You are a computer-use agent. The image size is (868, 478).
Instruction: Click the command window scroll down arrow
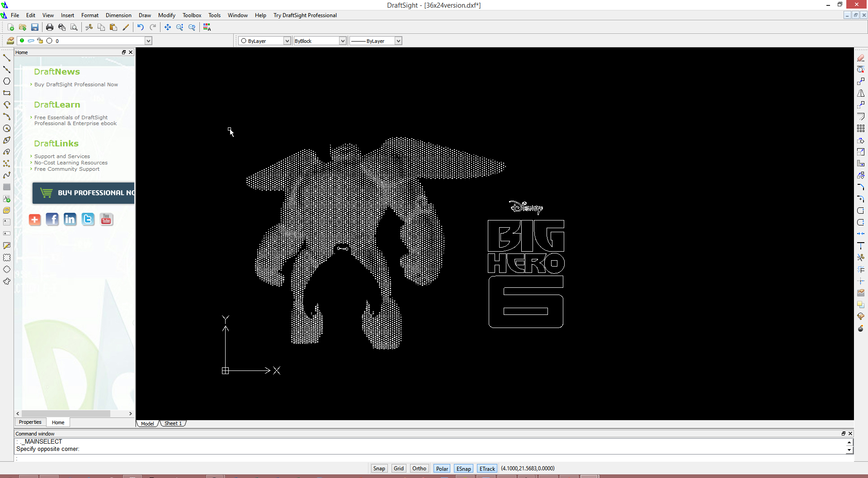coord(849,450)
